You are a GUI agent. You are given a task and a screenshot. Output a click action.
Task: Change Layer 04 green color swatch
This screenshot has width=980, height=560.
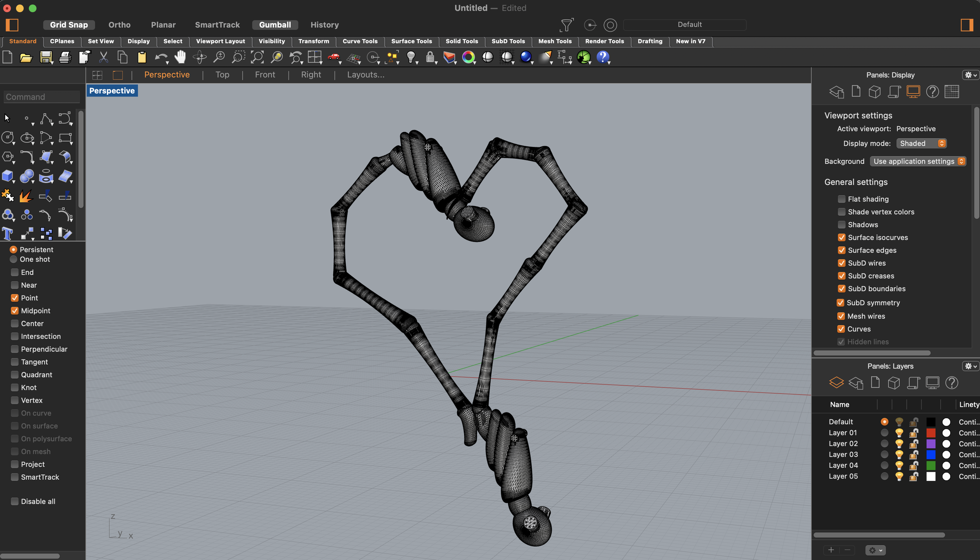931,465
